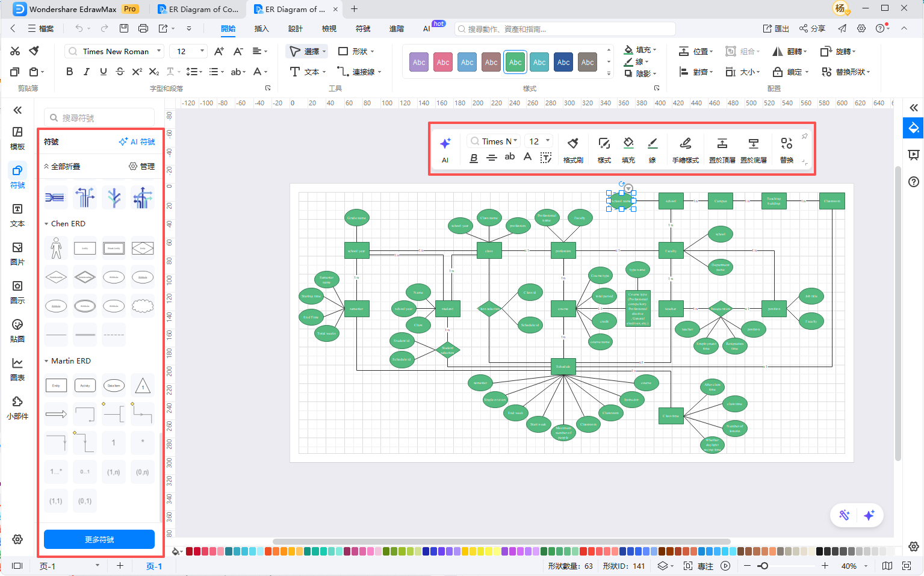Viewport: 924px width, 576px height.
Task: Open the Times New Roman font dropdown
Action: pyautogui.click(x=159, y=51)
